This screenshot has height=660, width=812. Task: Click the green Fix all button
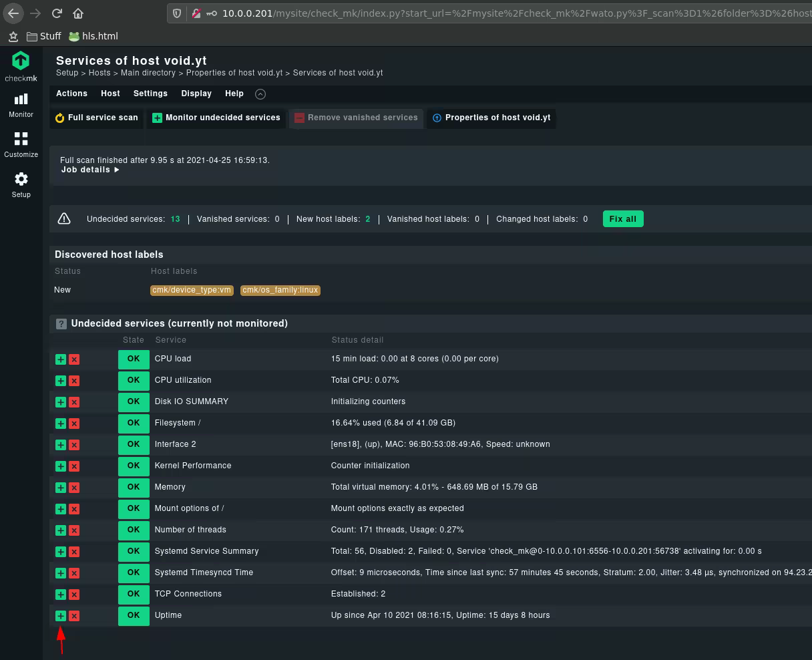click(x=623, y=219)
